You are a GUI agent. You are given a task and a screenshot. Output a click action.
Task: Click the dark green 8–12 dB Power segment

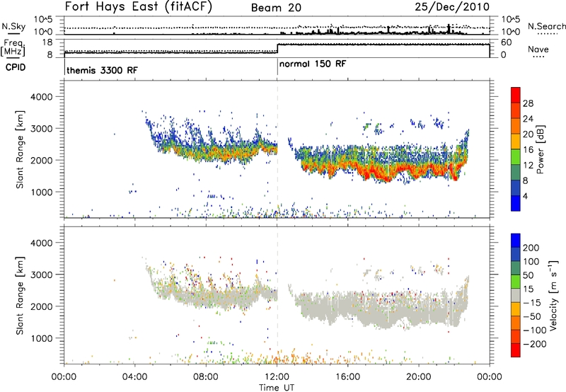pos(516,172)
